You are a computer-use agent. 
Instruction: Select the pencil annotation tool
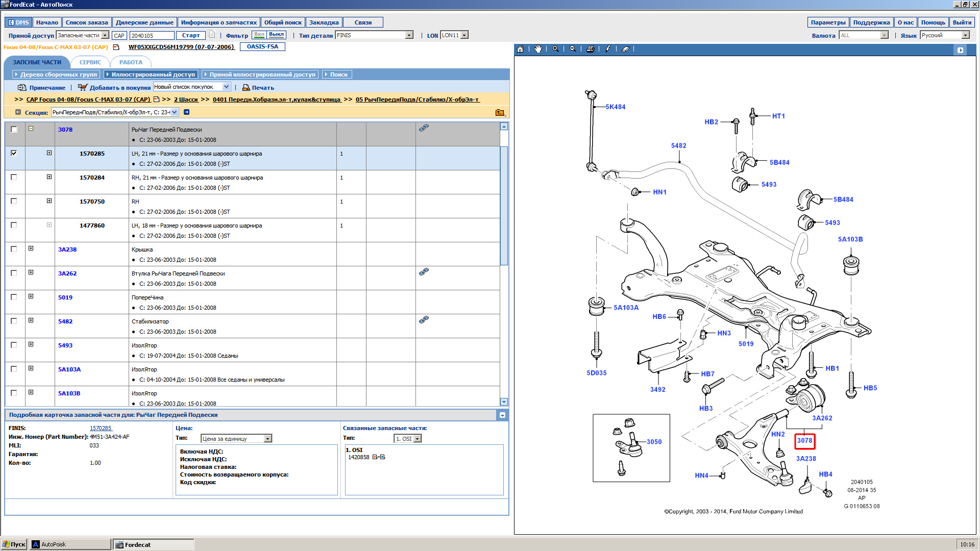pos(608,49)
